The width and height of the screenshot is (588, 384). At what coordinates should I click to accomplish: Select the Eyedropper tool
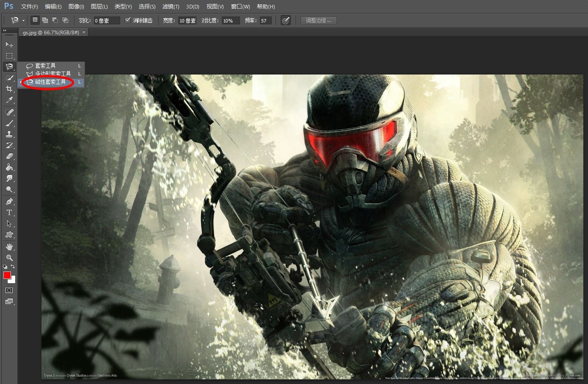(x=9, y=100)
